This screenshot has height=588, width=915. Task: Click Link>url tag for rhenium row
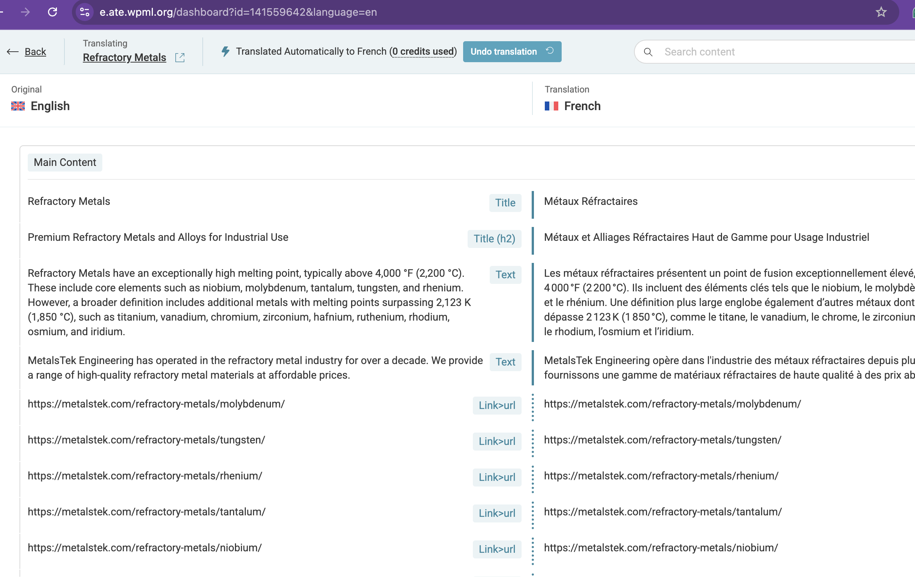(497, 477)
